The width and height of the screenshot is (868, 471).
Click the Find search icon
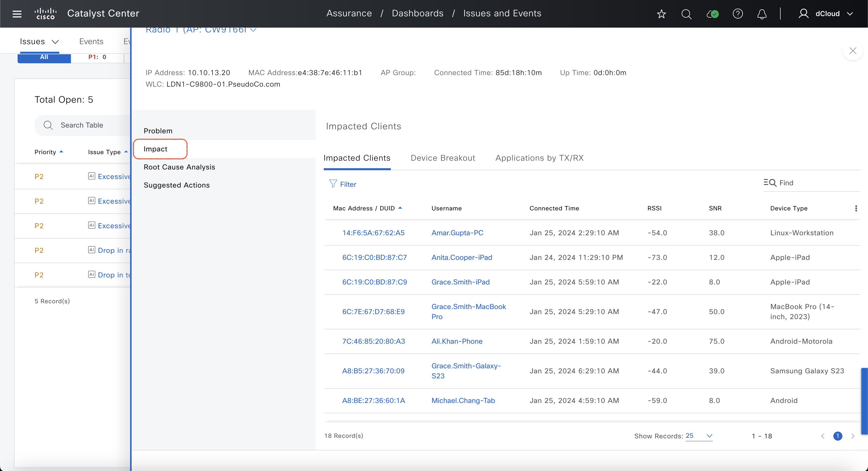[x=770, y=183]
